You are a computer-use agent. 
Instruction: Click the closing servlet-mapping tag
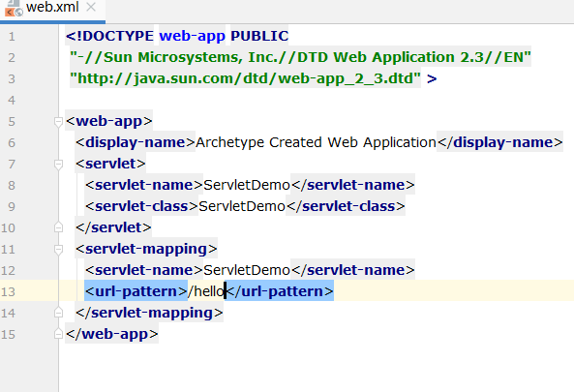coord(149,313)
